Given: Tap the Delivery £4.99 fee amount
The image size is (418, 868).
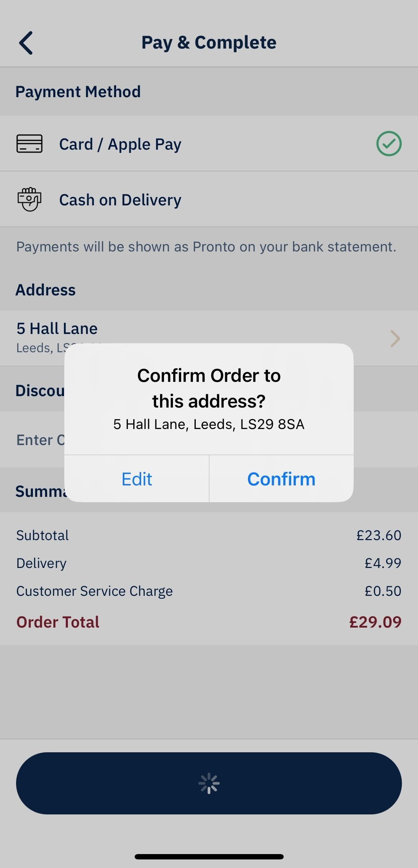Looking at the screenshot, I should [383, 563].
